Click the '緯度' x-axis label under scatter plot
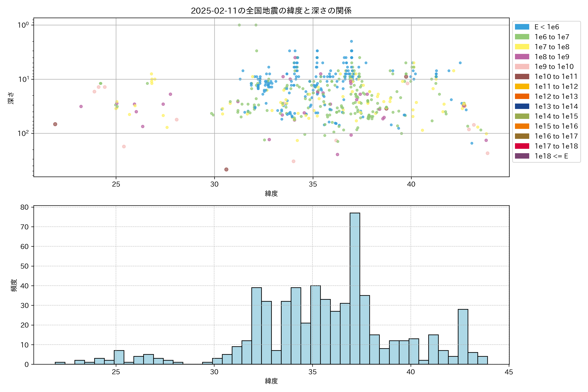Screen dimensions: 588x392 point(271,193)
